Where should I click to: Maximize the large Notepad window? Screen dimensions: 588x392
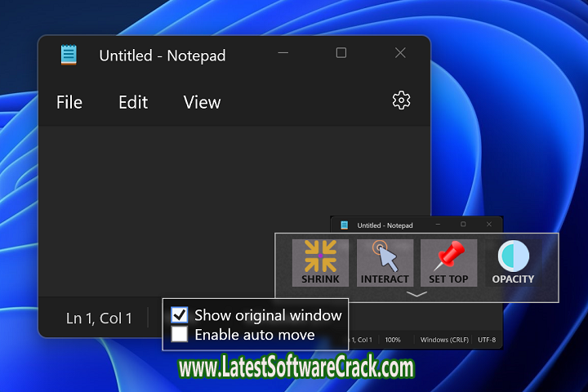coord(341,53)
